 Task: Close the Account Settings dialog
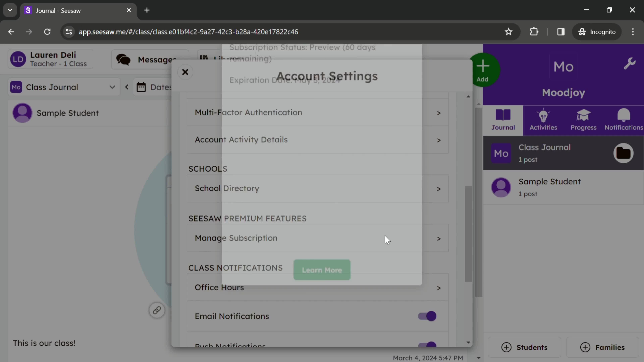(185, 72)
